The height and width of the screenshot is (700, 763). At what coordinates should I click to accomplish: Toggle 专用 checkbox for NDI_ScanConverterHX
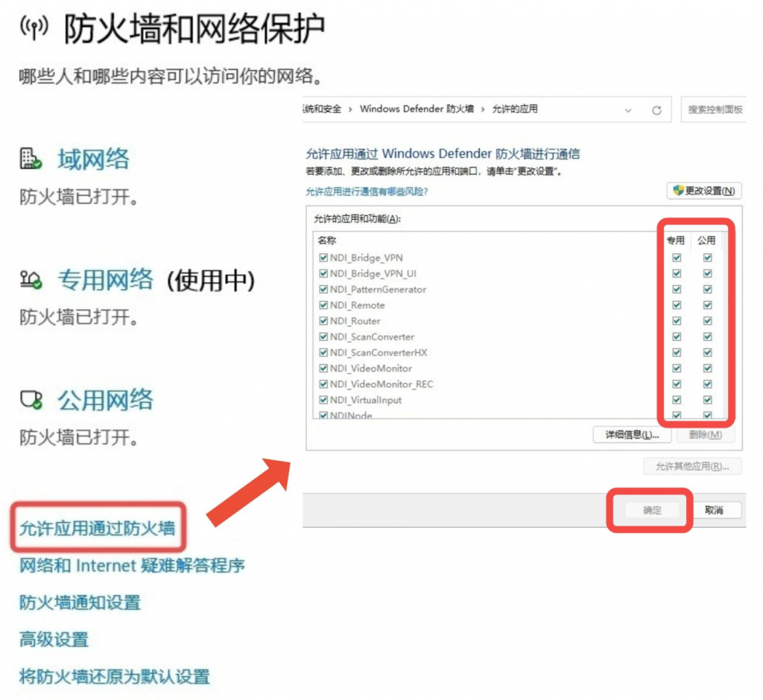(x=677, y=352)
